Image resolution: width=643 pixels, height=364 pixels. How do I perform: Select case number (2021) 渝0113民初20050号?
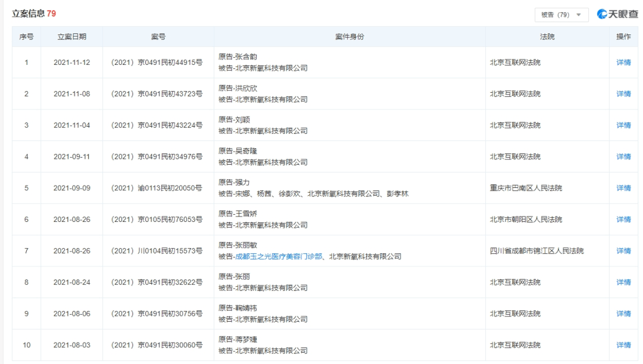point(158,188)
